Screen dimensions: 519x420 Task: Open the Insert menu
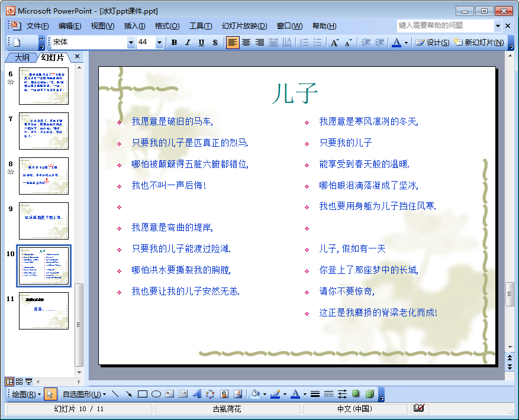click(134, 26)
